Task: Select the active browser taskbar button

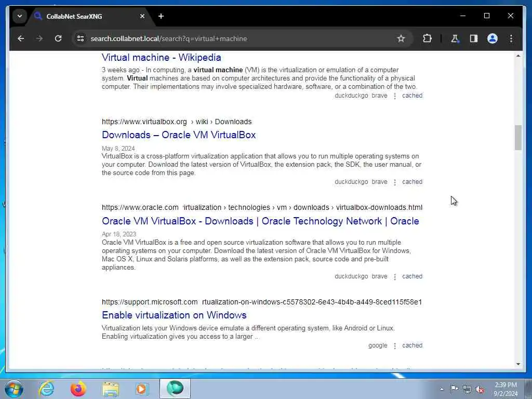Action: point(175,389)
